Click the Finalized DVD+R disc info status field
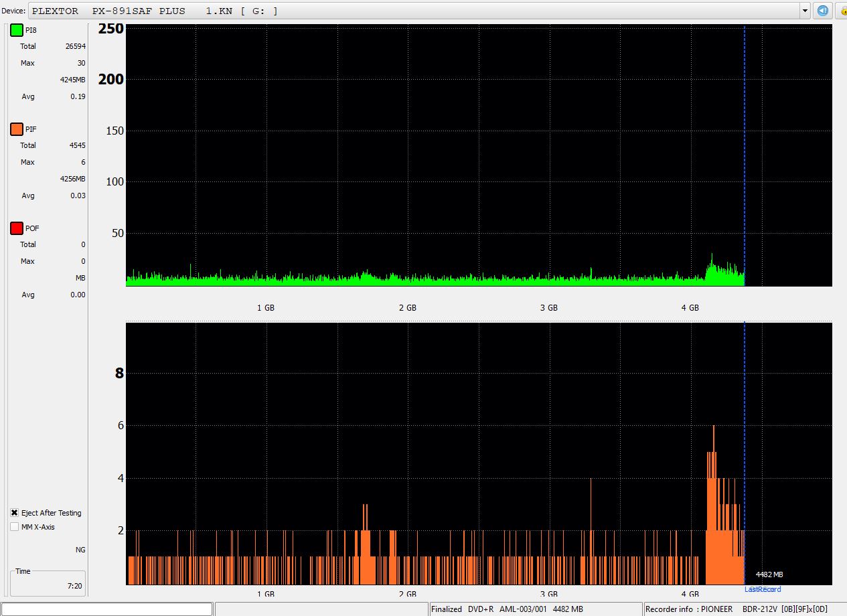This screenshot has height=616, width=847. coord(507,609)
